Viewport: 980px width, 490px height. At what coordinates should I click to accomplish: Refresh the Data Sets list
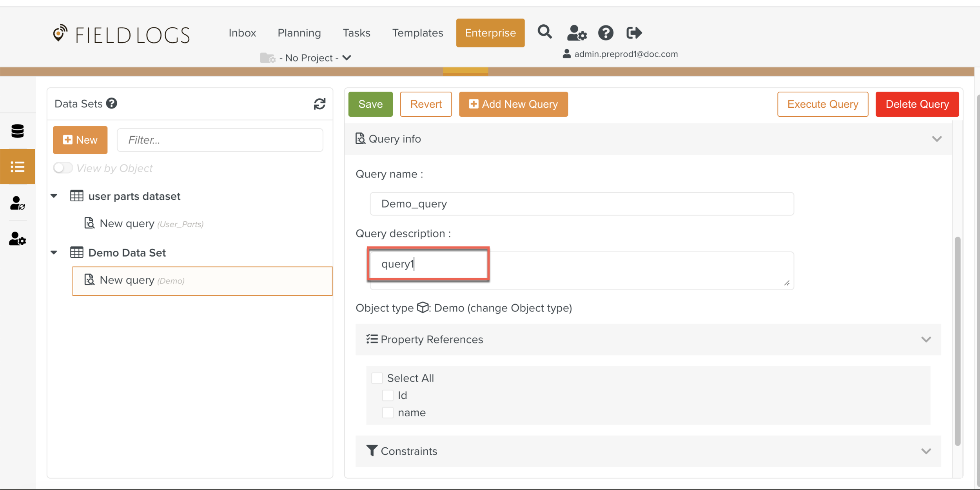319,104
